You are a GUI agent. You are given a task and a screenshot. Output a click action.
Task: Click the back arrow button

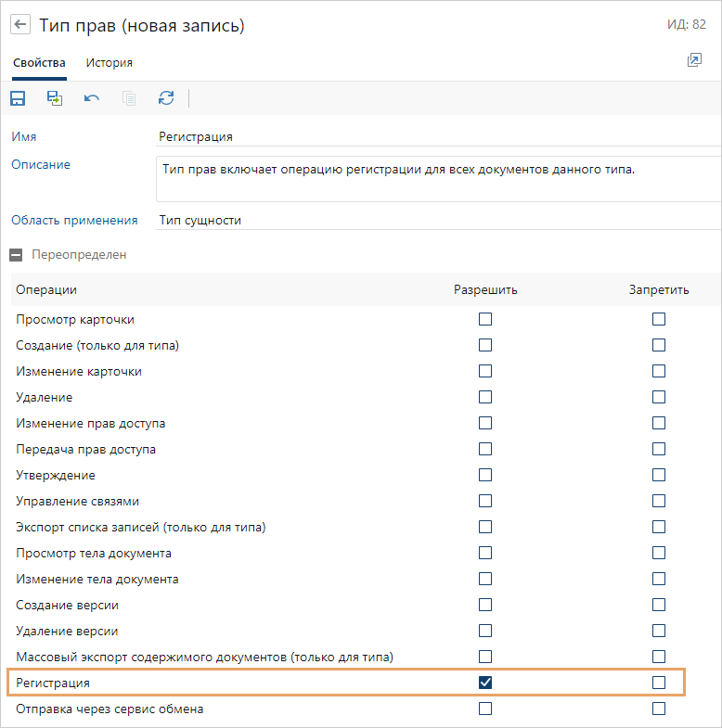(20, 26)
